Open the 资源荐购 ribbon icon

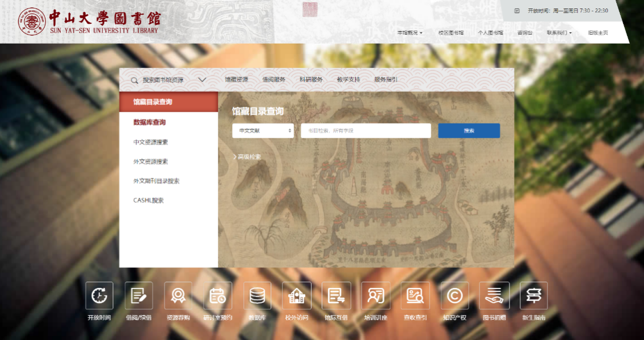coord(178,295)
